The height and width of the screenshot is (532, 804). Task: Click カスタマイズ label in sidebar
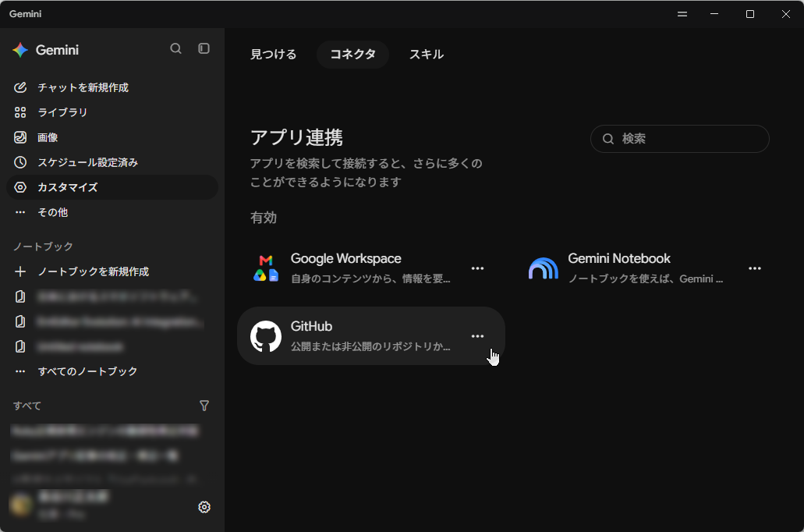pos(68,187)
